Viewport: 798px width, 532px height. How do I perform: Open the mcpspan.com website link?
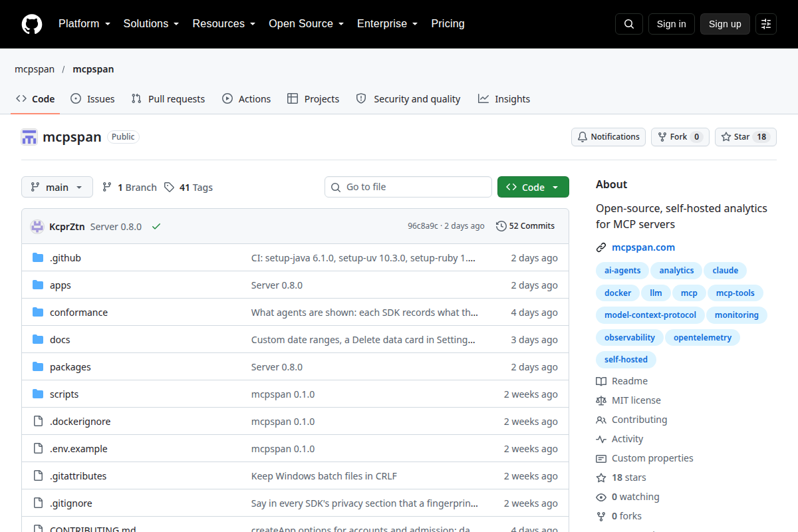tap(644, 247)
